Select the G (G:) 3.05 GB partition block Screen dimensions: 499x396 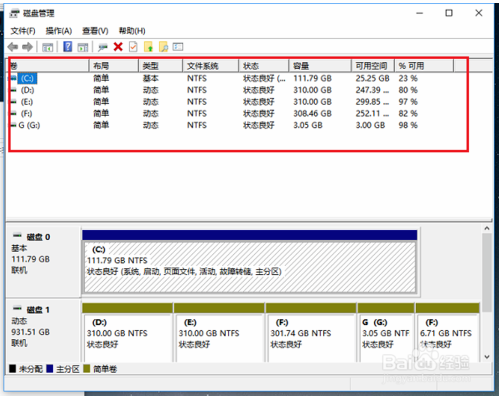tap(385, 337)
